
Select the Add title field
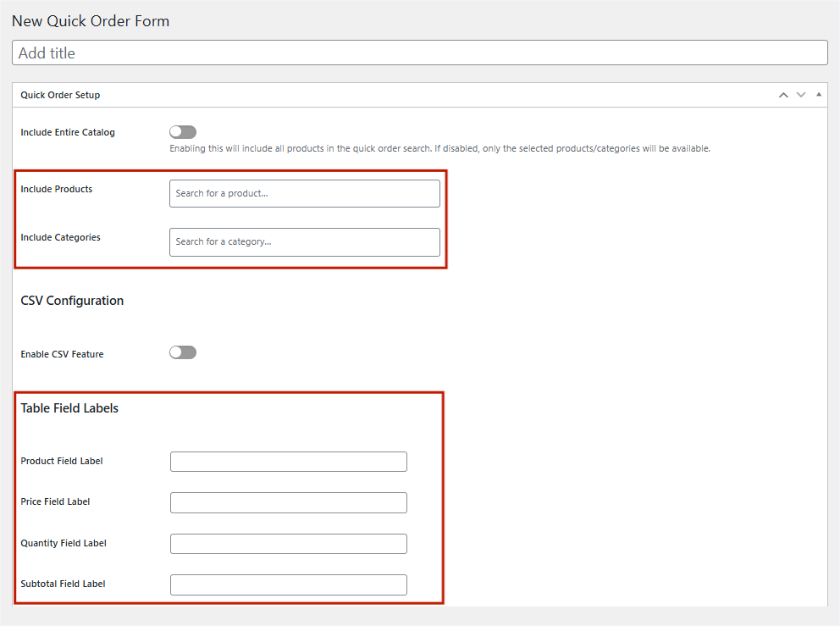(x=419, y=53)
